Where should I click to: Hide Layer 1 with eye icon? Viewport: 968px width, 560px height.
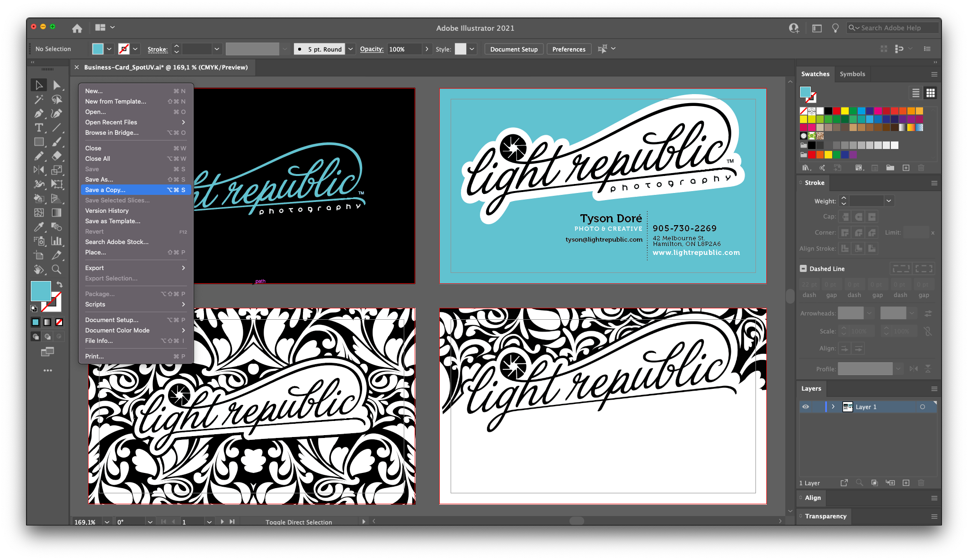[806, 407]
